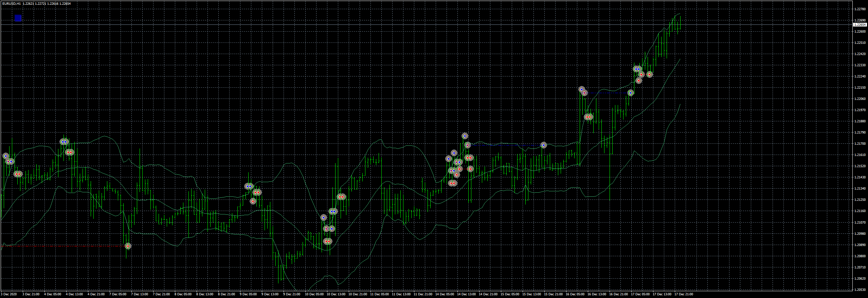Click the 10 Dec 21:00 time label

point(358,294)
